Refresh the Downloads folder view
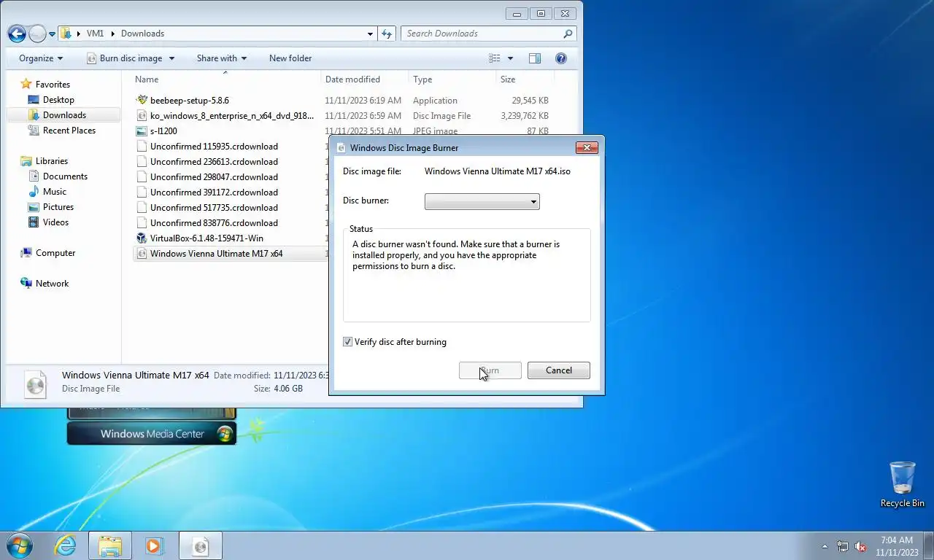This screenshot has width=934, height=560. [x=387, y=34]
